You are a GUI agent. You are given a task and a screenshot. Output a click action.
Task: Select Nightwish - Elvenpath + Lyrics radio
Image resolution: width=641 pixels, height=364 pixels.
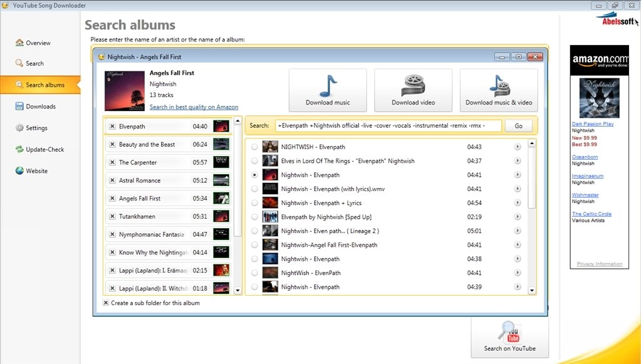coord(254,202)
